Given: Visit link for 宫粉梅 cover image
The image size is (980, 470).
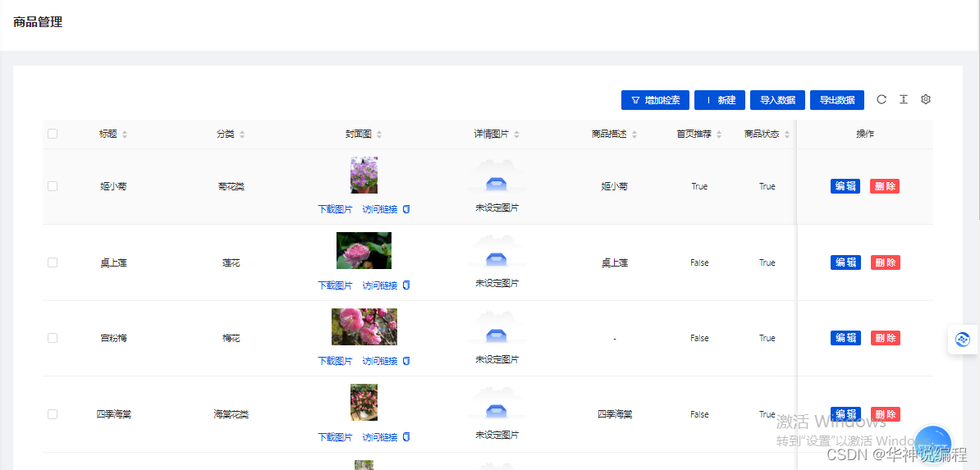Looking at the screenshot, I should click(380, 361).
